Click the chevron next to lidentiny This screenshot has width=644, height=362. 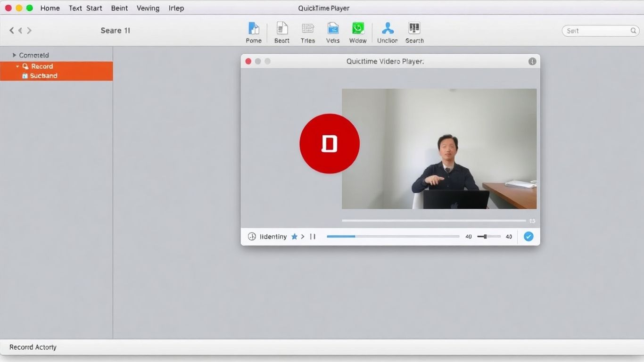pyautogui.click(x=303, y=236)
